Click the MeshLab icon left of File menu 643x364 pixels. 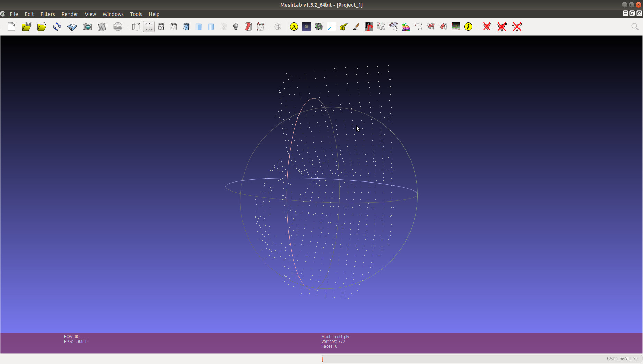[3, 14]
